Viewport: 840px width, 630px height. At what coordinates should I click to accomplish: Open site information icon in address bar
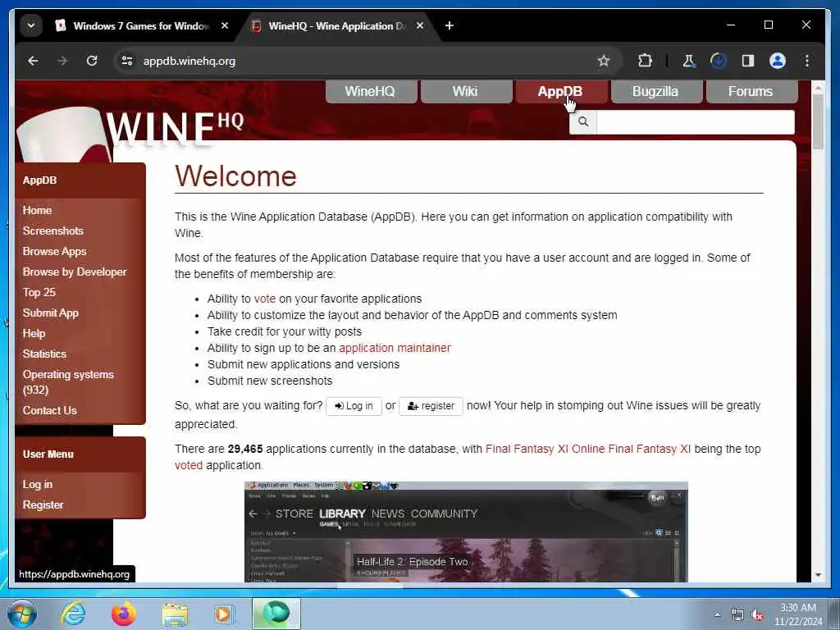[x=127, y=61]
